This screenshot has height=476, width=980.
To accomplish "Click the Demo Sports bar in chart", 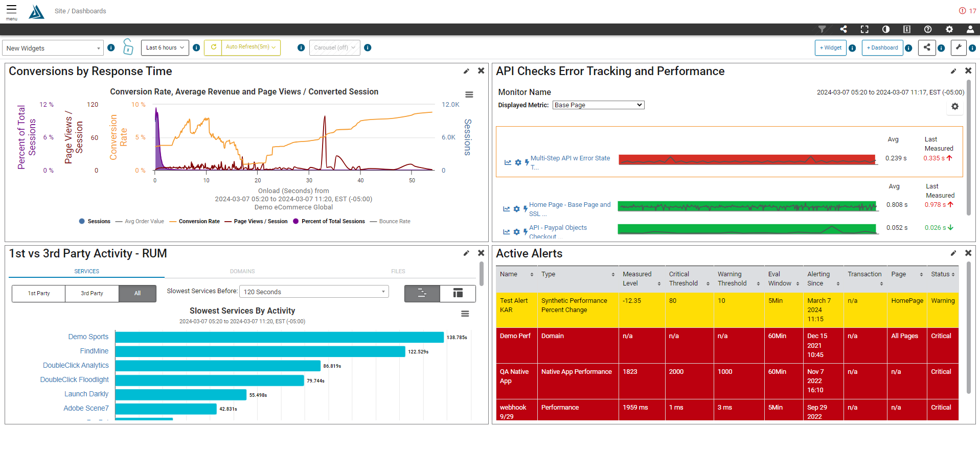I will [279, 337].
